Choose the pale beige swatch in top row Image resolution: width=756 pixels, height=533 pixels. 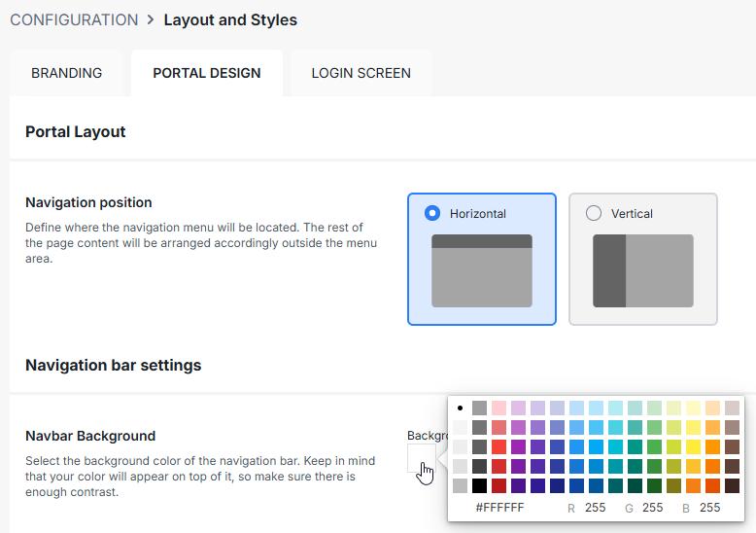pyautogui.click(x=732, y=408)
